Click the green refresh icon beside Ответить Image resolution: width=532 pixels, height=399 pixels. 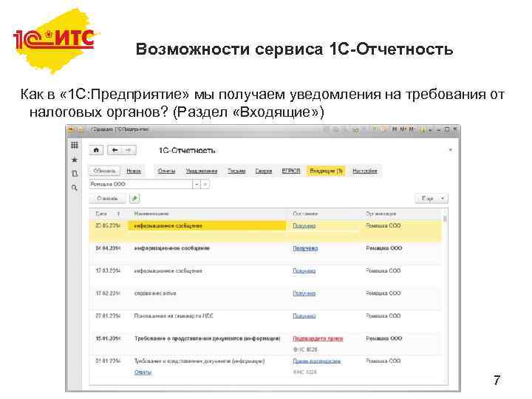(134, 198)
